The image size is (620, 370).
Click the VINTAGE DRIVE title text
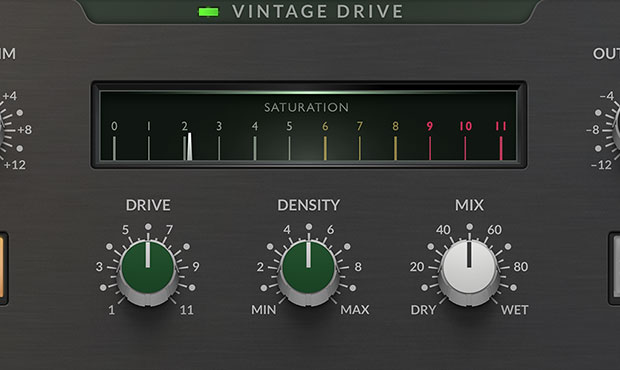318,11
